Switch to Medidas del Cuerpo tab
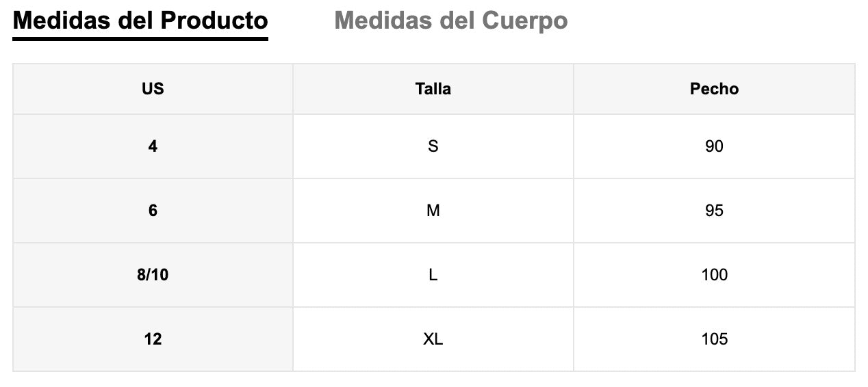 450,21
